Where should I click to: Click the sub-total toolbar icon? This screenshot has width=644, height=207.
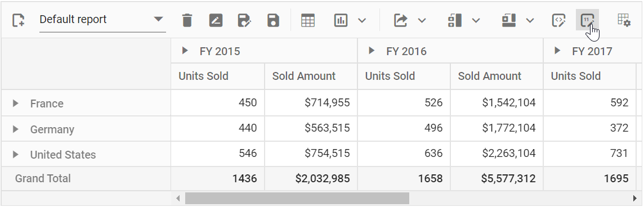[x=455, y=20]
